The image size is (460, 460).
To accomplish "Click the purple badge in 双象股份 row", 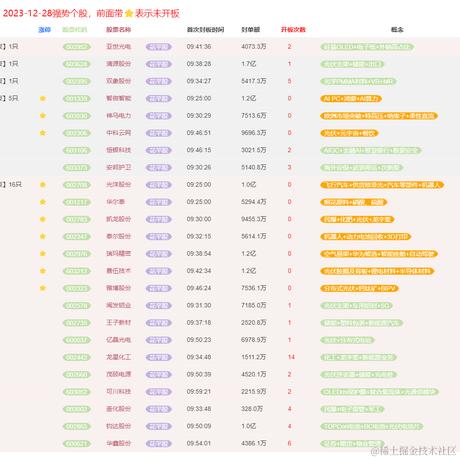I will [159, 81].
